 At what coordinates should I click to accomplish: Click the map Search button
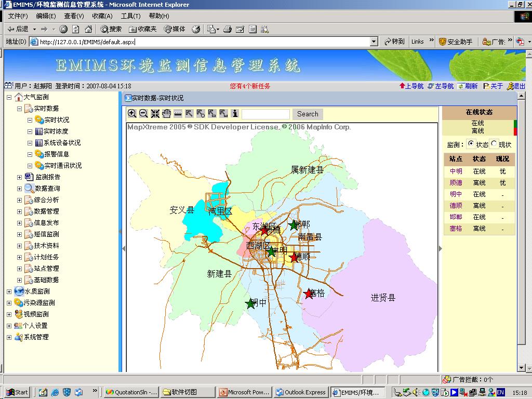coord(308,114)
